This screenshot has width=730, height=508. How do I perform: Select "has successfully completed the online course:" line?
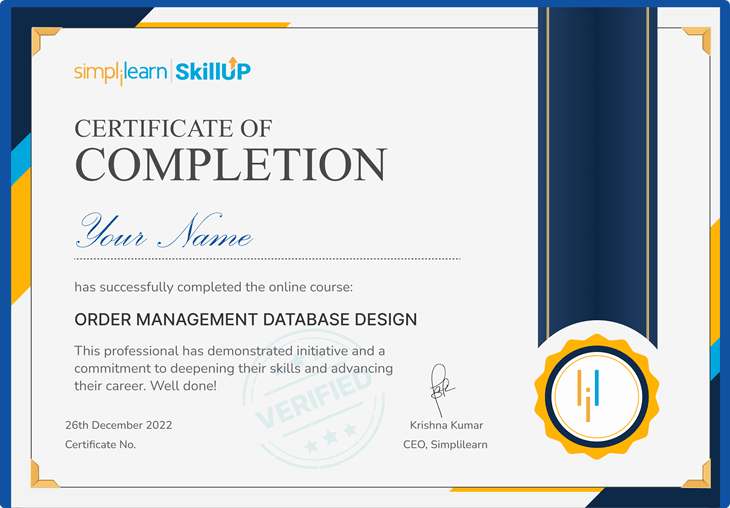(214, 287)
